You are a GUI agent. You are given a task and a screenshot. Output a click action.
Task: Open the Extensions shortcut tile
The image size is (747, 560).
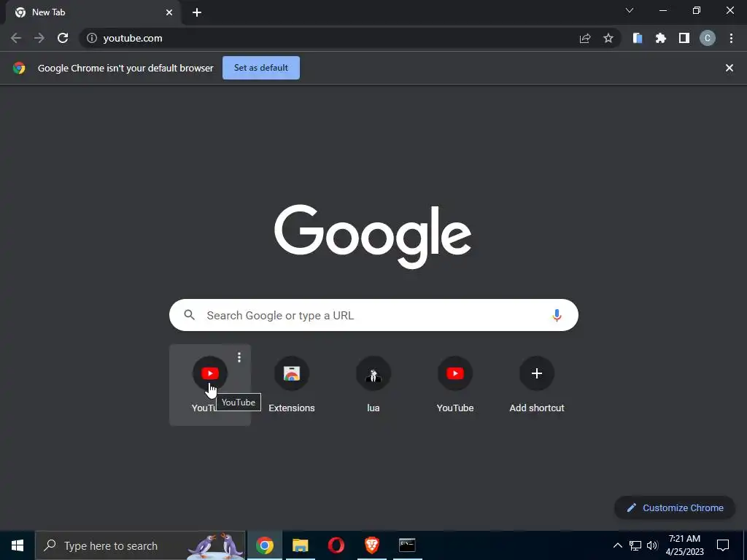292,385
